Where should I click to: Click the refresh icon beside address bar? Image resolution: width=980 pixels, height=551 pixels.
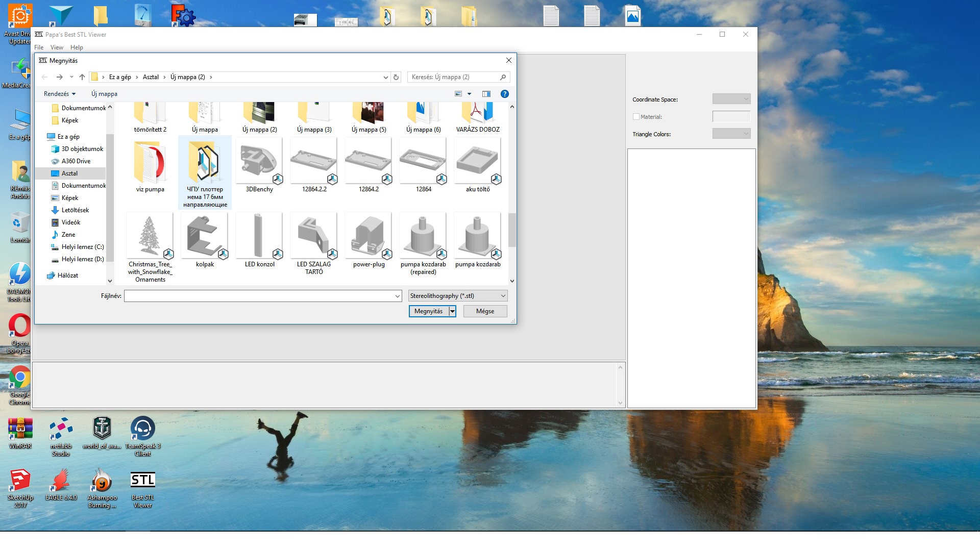pyautogui.click(x=396, y=77)
